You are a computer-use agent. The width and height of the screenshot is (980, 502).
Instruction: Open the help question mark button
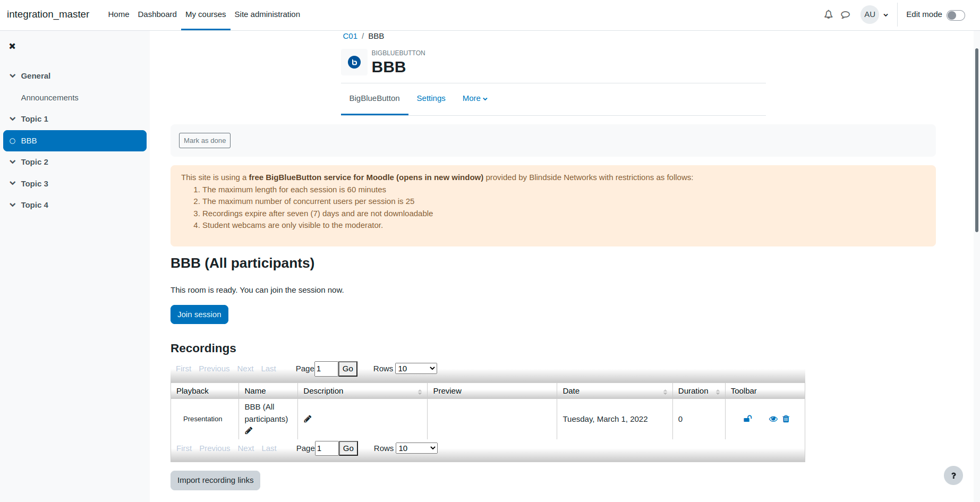tap(953, 475)
